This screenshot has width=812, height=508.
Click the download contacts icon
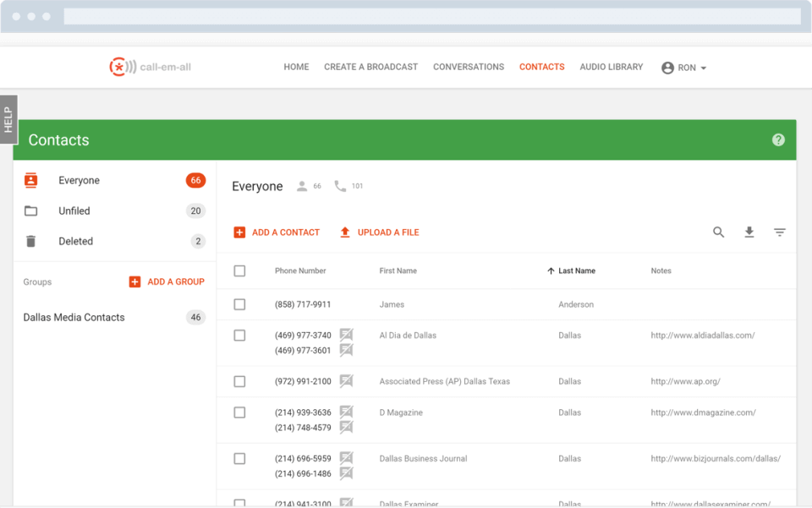pos(749,232)
